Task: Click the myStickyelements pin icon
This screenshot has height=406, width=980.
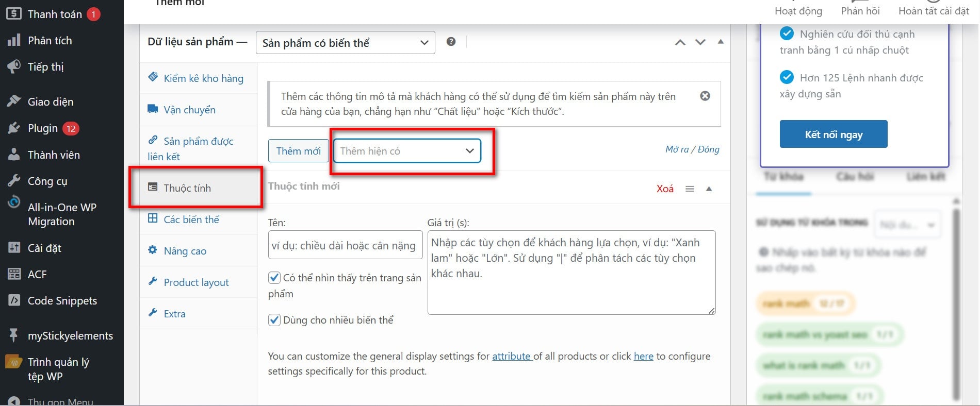Action: pos(14,335)
